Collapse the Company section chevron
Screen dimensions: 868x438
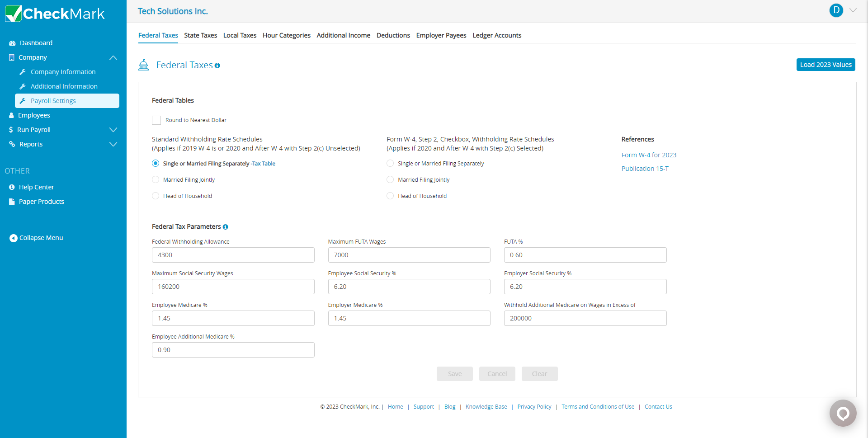click(113, 58)
